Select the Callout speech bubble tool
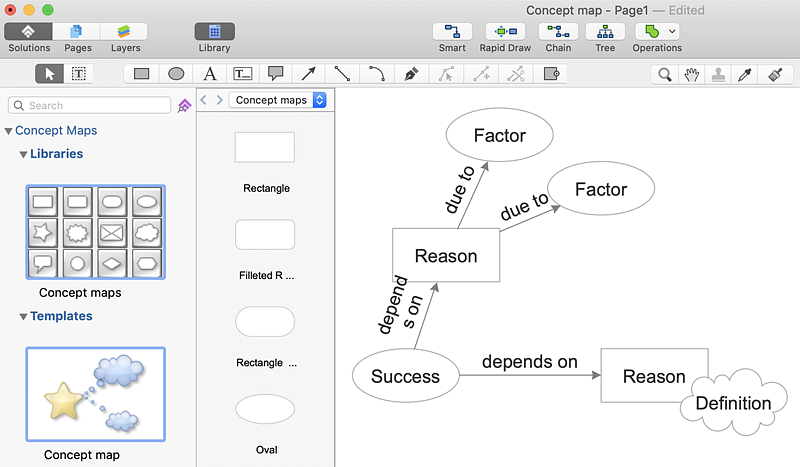The height and width of the screenshot is (467, 800). coord(276,74)
